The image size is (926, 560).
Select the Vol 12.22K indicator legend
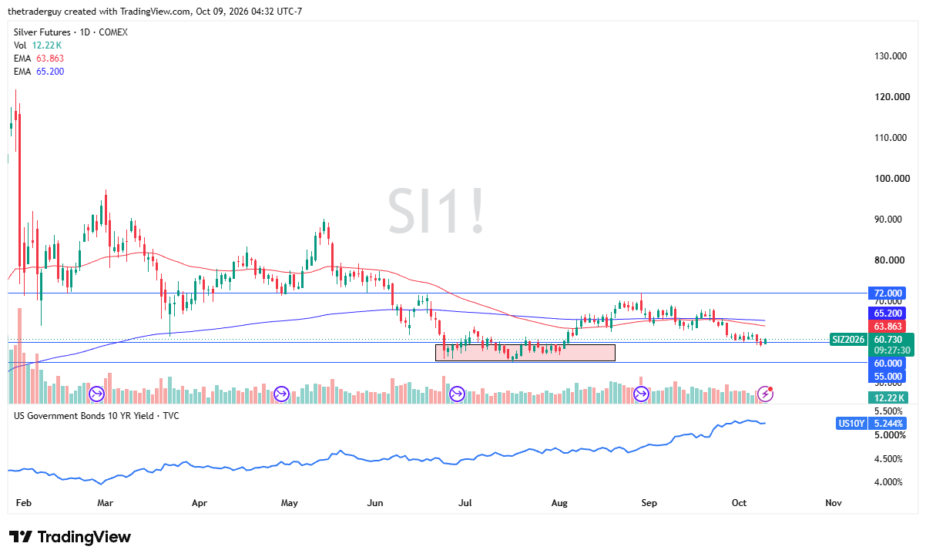click(39, 45)
